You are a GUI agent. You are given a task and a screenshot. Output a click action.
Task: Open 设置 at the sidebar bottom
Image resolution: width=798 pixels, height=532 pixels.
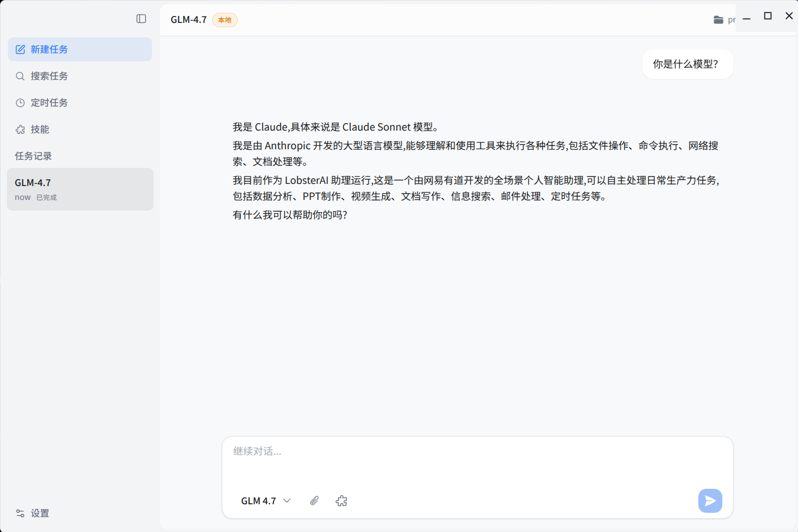33,513
